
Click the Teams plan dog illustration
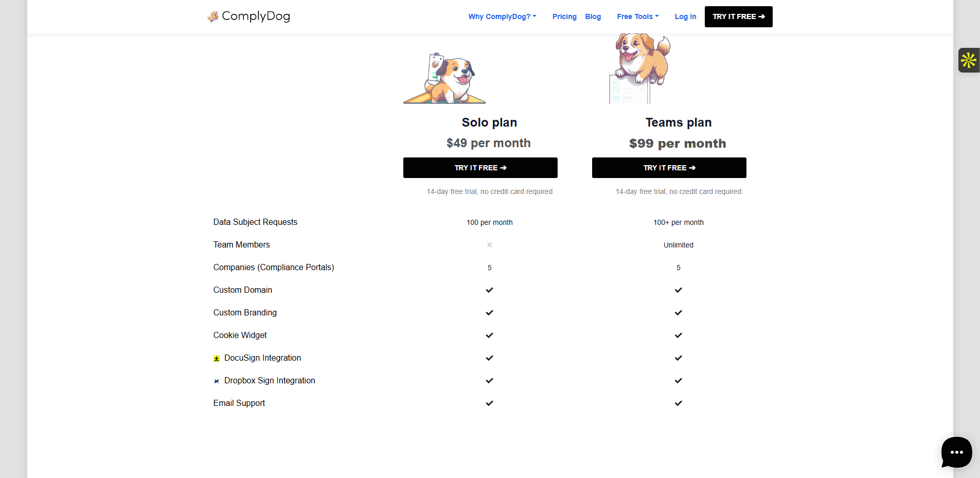point(640,68)
